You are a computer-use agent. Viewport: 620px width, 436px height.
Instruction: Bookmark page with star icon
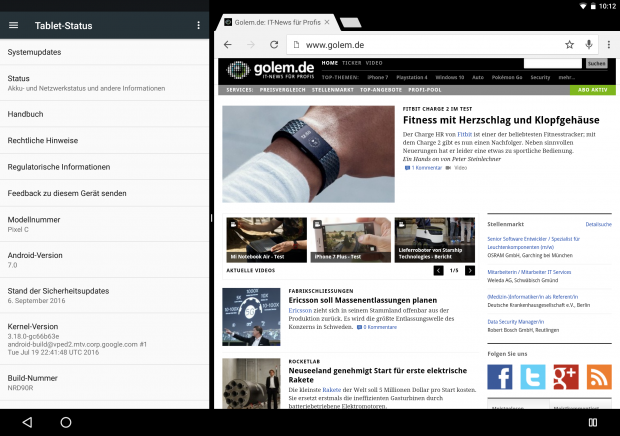(x=569, y=45)
